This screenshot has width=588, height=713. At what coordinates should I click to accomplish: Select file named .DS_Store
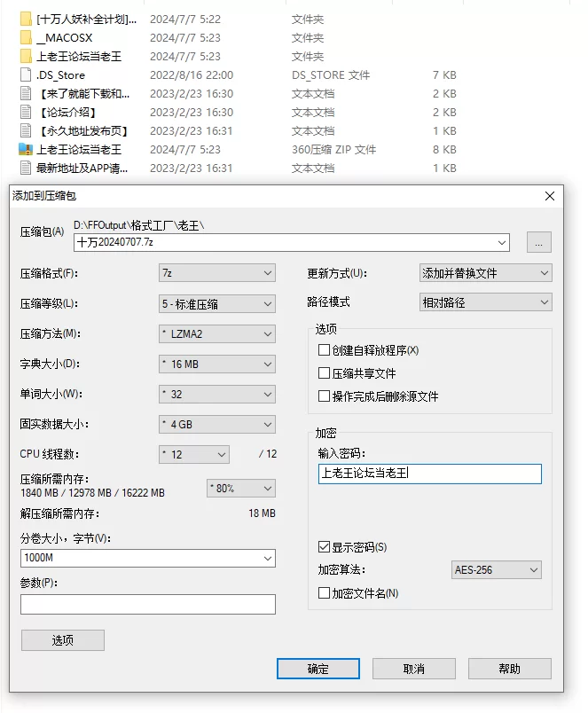60,75
